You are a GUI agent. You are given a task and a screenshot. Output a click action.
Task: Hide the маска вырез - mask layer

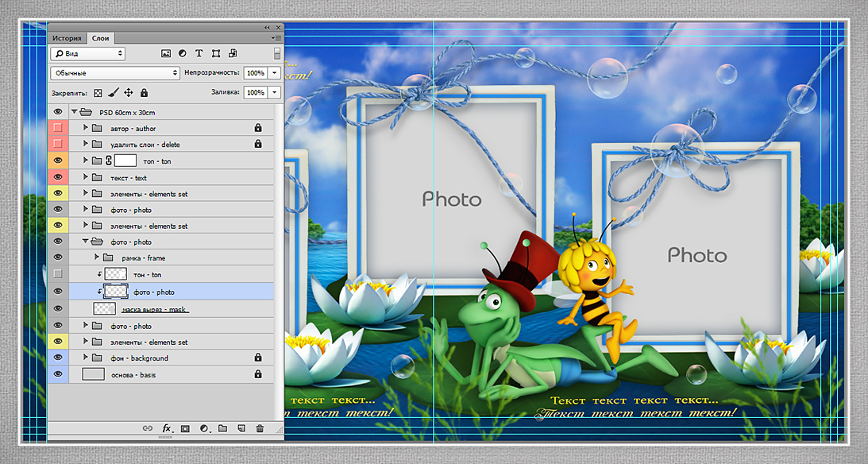pos(57,308)
